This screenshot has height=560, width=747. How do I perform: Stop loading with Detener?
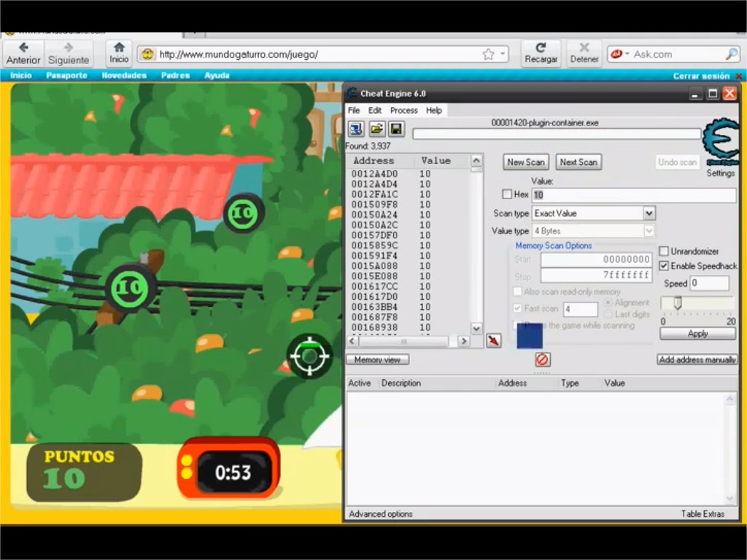coord(584,52)
